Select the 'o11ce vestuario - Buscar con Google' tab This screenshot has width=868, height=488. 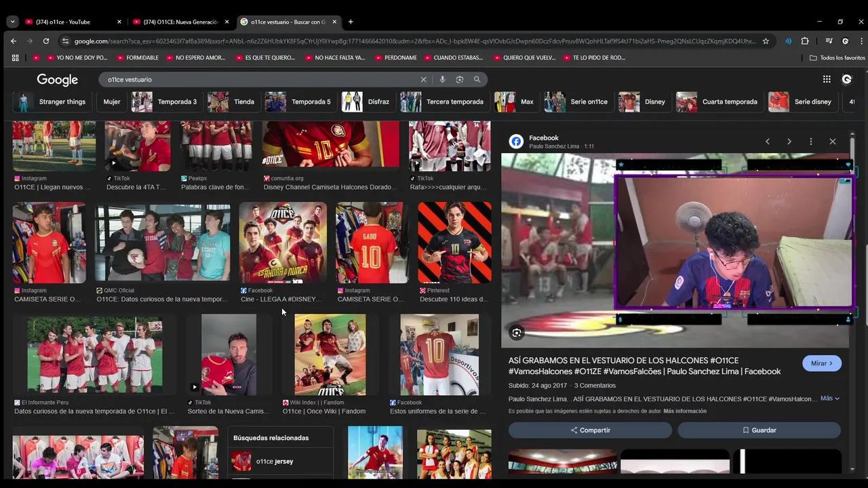coord(288,22)
